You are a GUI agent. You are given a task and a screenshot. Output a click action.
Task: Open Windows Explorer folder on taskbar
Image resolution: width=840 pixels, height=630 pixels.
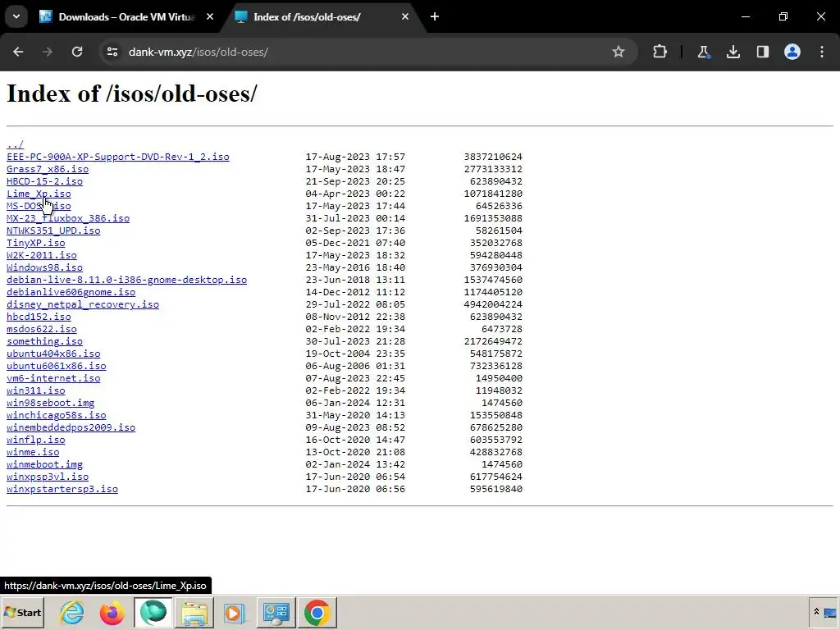pyautogui.click(x=194, y=612)
